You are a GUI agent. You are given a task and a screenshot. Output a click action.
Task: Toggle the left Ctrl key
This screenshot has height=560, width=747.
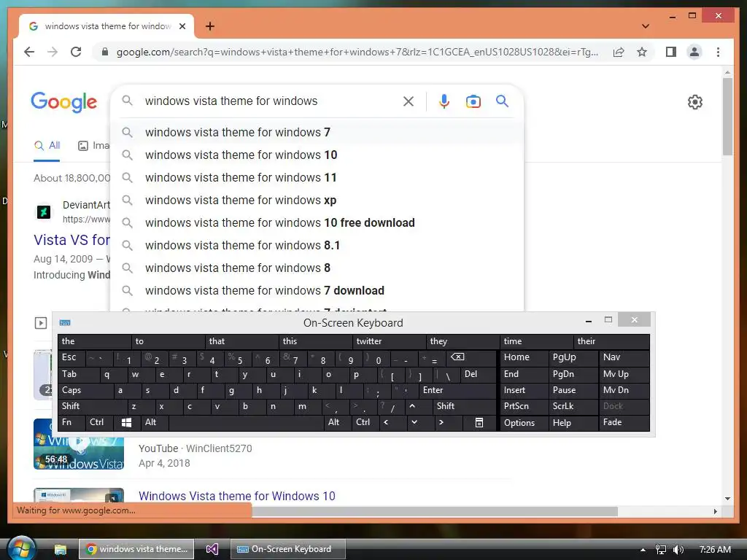click(99, 422)
